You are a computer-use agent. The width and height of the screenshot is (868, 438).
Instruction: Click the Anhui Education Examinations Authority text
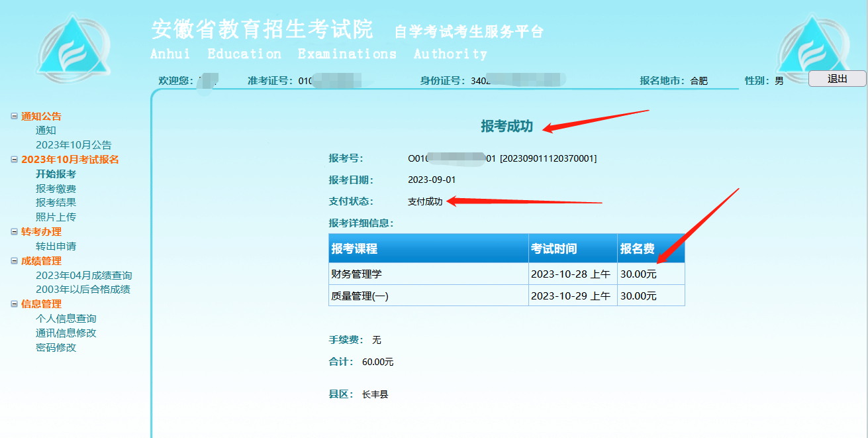coord(319,54)
